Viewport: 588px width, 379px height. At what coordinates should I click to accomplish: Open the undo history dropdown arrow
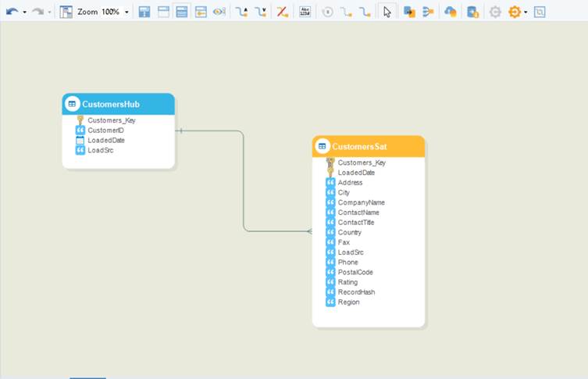point(24,13)
